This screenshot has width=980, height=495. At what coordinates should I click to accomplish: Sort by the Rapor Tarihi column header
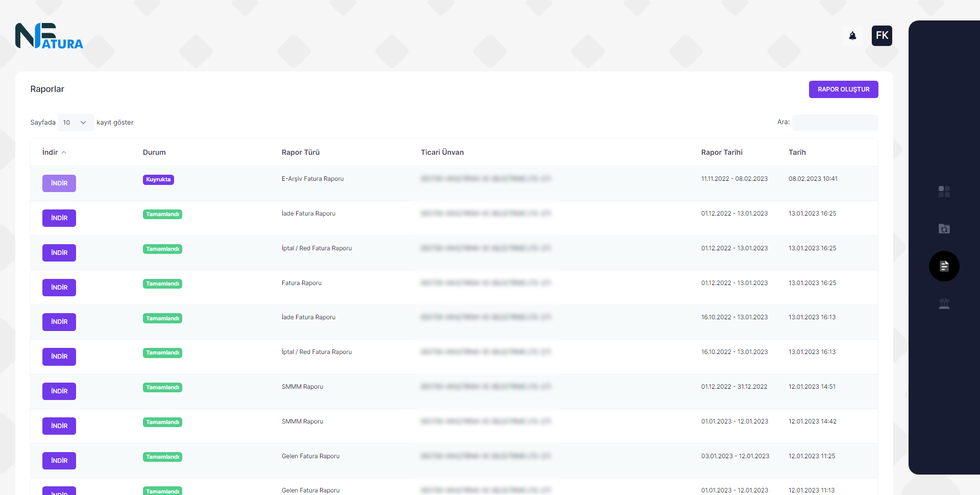coord(721,152)
